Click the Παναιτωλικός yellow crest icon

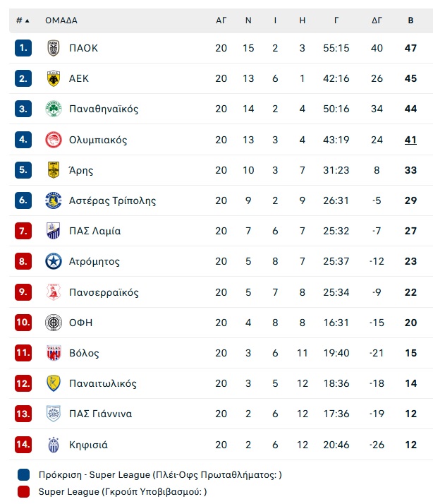coord(54,383)
